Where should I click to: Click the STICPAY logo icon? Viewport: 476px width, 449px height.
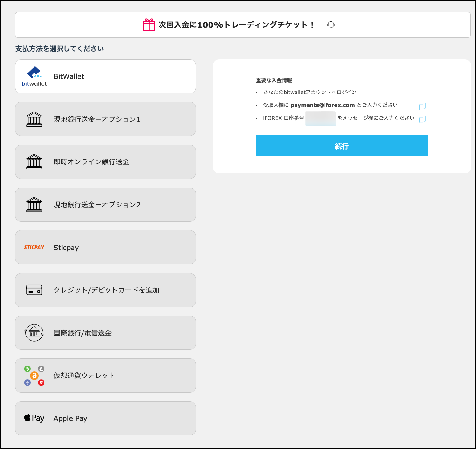click(x=34, y=247)
